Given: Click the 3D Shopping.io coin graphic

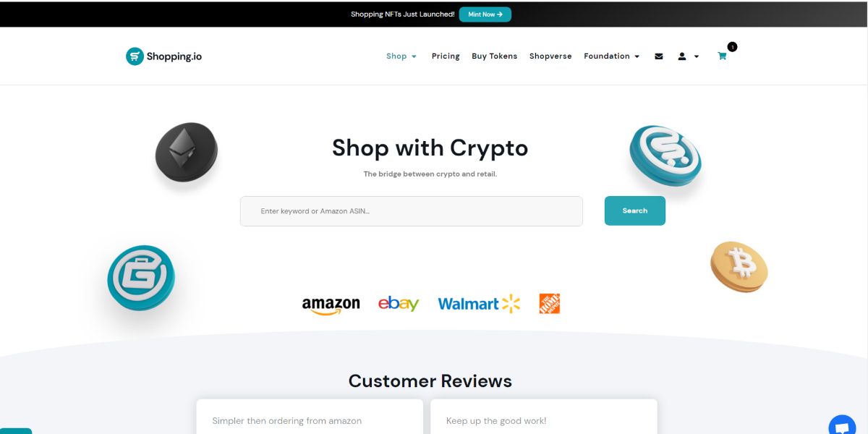Looking at the screenshot, I should tap(664, 156).
